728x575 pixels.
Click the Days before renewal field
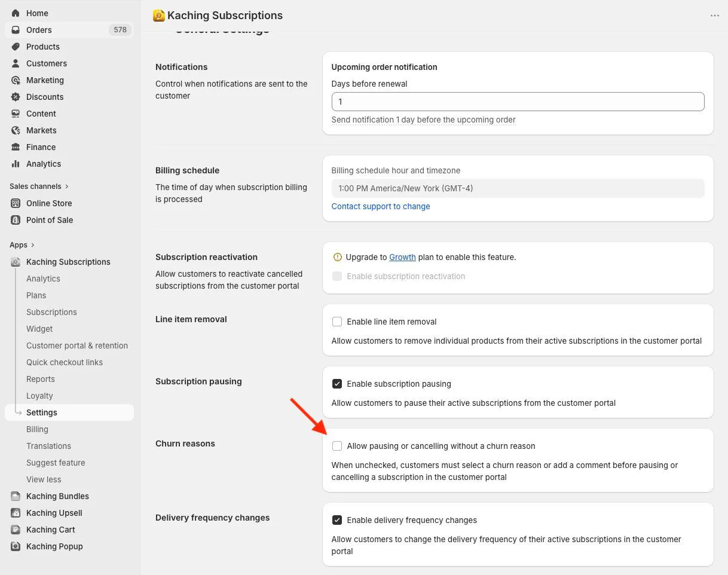pyautogui.click(x=518, y=102)
